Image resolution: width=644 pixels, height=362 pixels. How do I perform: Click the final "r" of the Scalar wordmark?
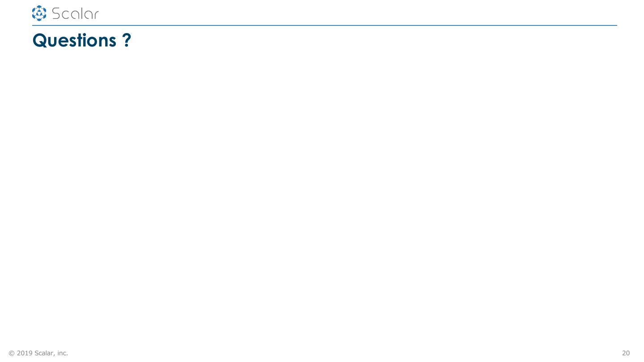95,15
